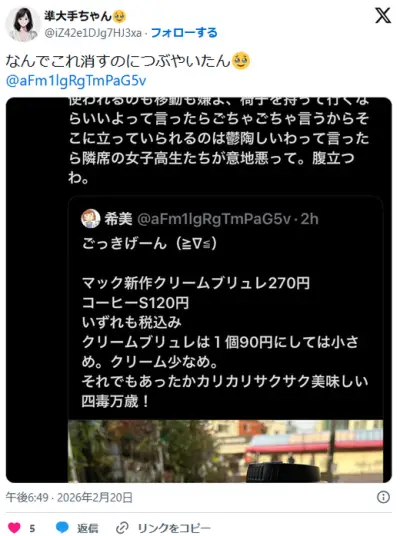400x536 pixels.
Task: Click the emoji beside the 準大手ちゃん name
Action: [119, 16]
